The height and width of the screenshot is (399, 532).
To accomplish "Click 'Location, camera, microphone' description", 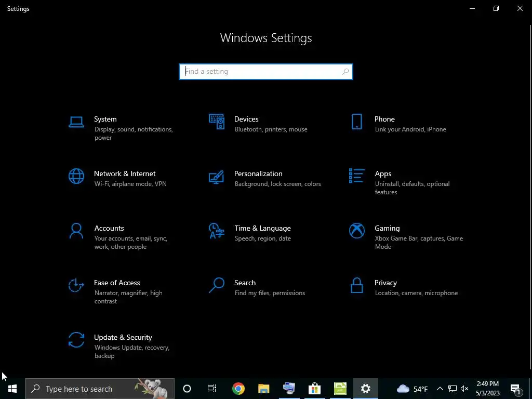I will (x=416, y=293).
